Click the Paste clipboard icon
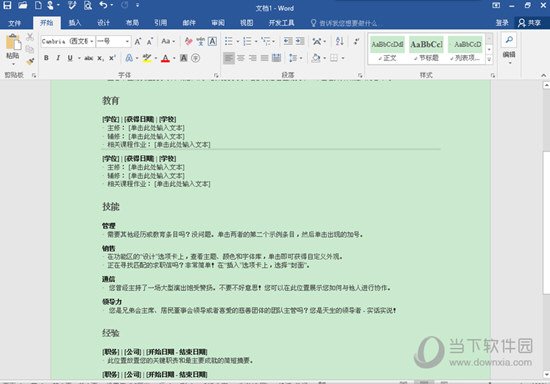The width and height of the screenshot is (550, 384). pyautogui.click(x=13, y=43)
